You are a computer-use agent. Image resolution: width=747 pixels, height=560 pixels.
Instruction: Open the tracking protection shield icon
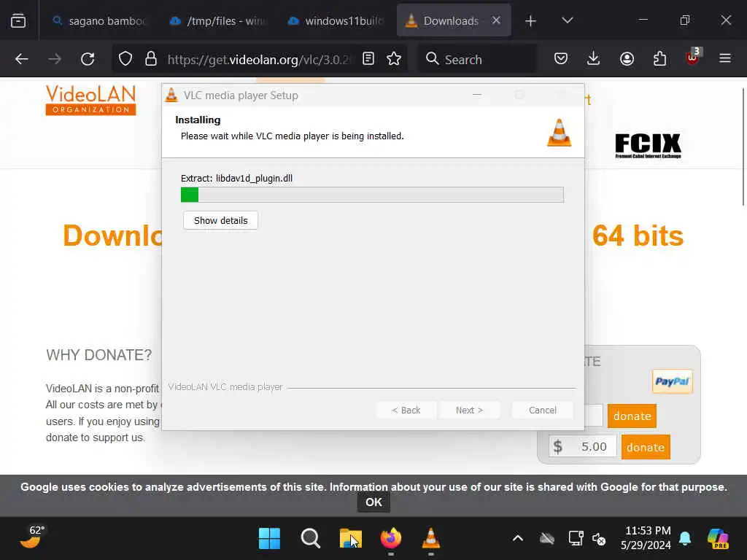[x=125, y=59]
